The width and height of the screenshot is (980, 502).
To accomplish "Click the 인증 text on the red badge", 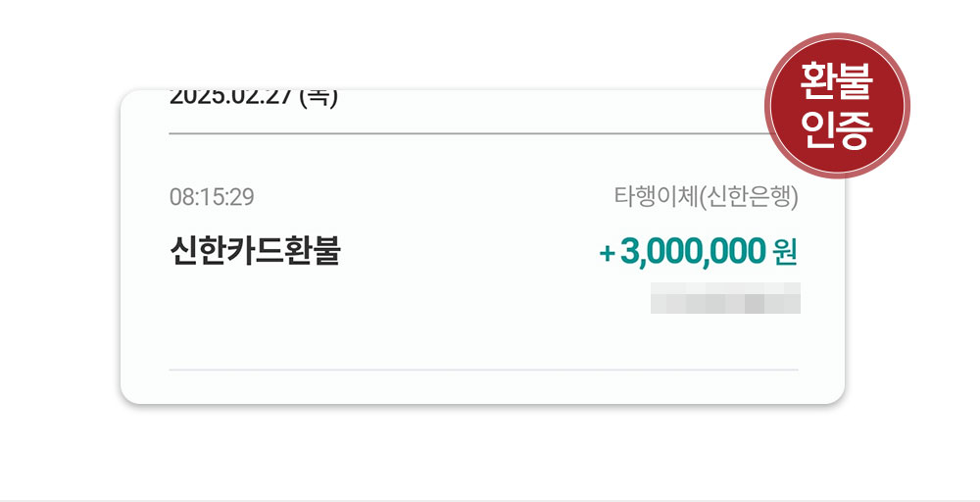I will pos(836,130).
